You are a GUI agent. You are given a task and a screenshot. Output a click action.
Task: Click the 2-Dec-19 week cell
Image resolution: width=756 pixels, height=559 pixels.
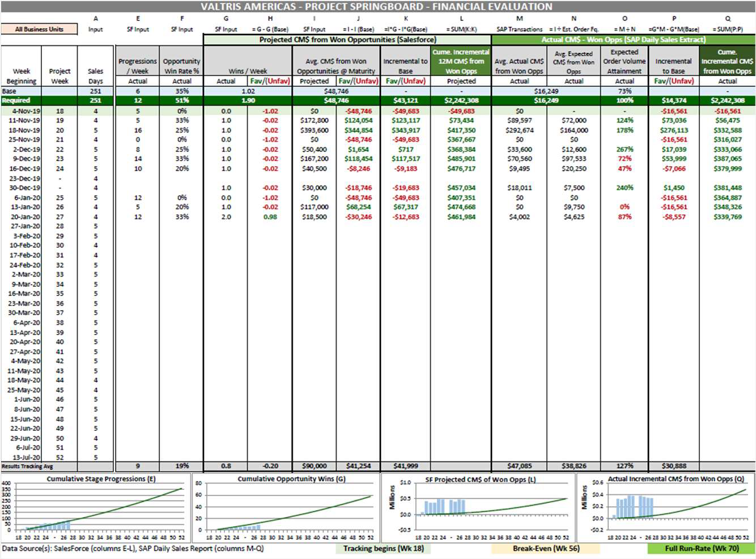[22, 150]
